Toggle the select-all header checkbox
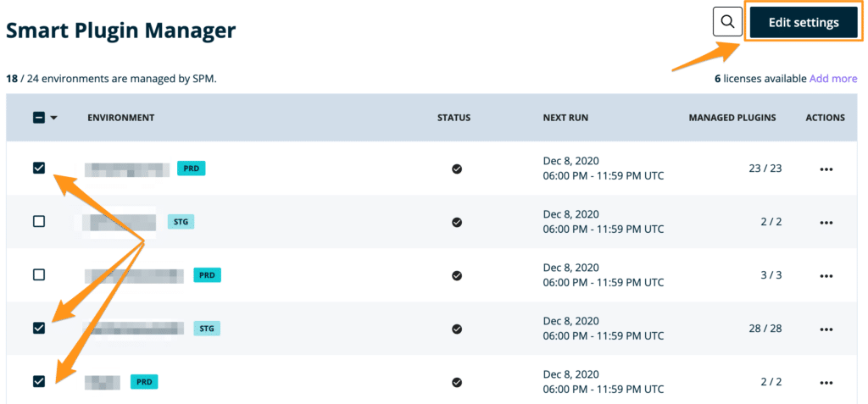 tap(39, 118)
